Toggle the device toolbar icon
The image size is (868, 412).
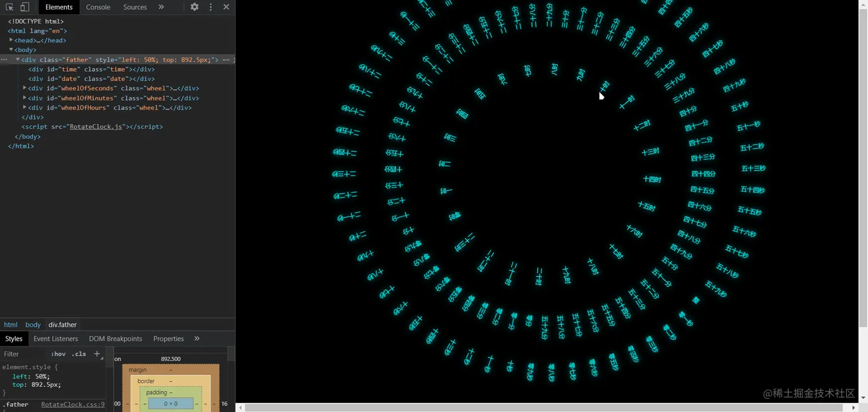(25, 7)
